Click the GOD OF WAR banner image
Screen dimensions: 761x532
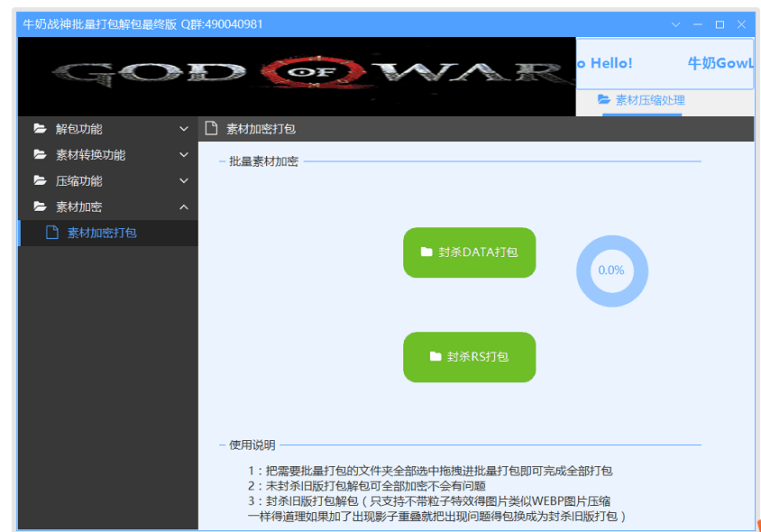coord(296,76)
